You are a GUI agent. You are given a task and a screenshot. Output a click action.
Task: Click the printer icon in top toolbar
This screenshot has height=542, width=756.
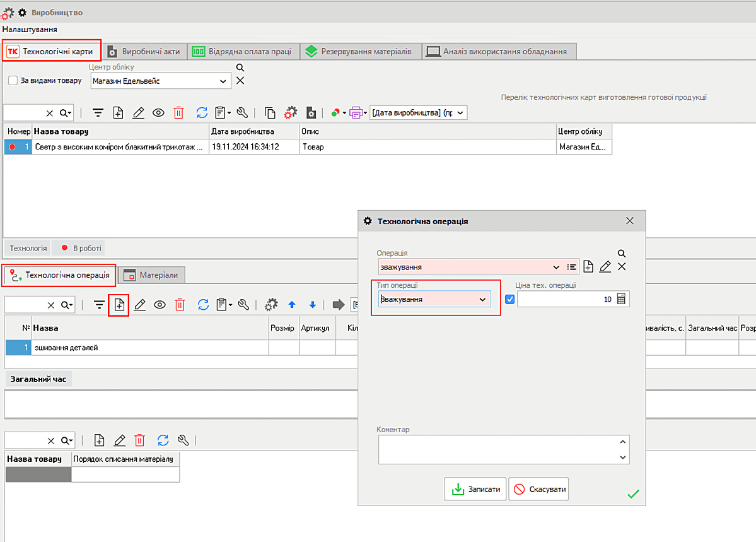pyautogui.click(x=356, y=113)
